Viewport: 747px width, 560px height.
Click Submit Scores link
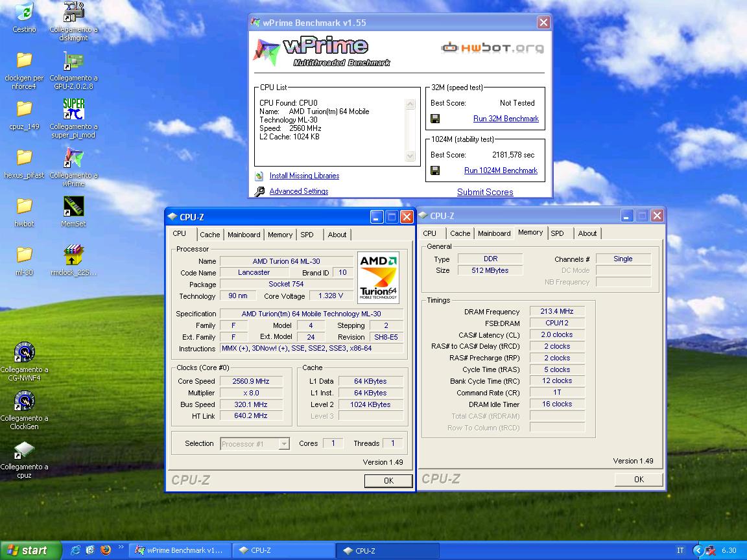click(x=485, y=192)
